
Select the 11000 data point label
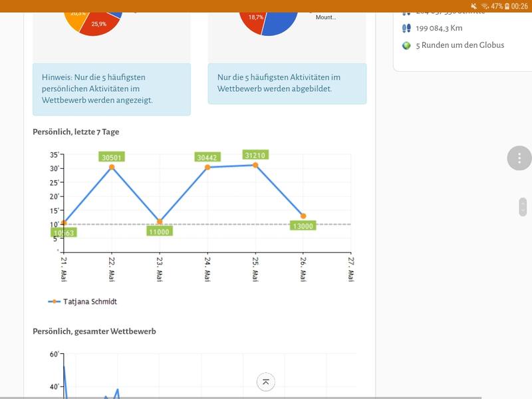(x=160, y=231)
